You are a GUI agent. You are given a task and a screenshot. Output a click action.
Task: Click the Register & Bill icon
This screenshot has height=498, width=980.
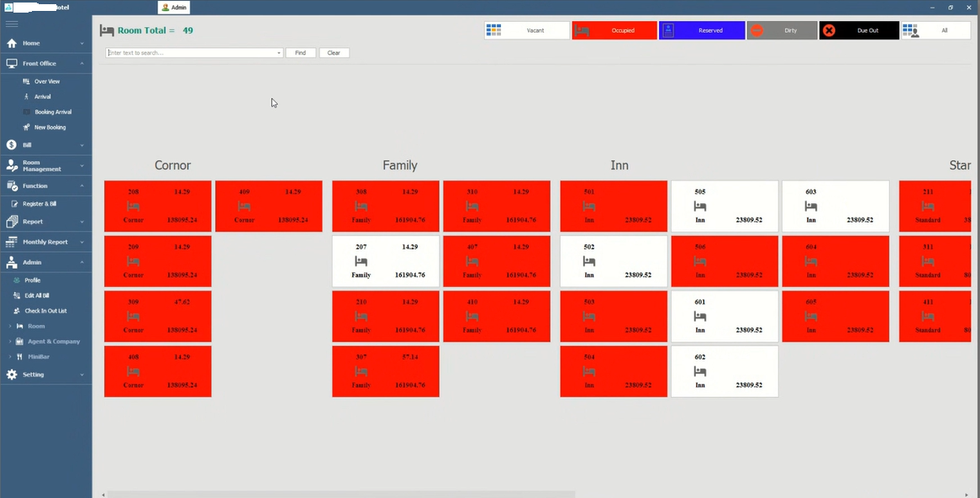[x=16, y=204]
